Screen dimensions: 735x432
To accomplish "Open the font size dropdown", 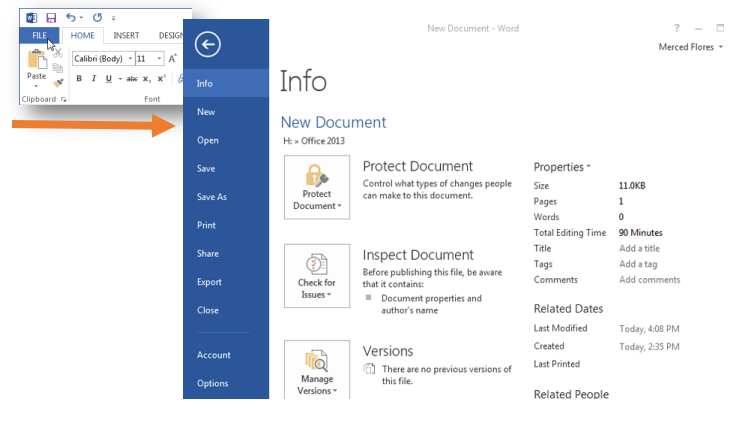I will 159,59.
